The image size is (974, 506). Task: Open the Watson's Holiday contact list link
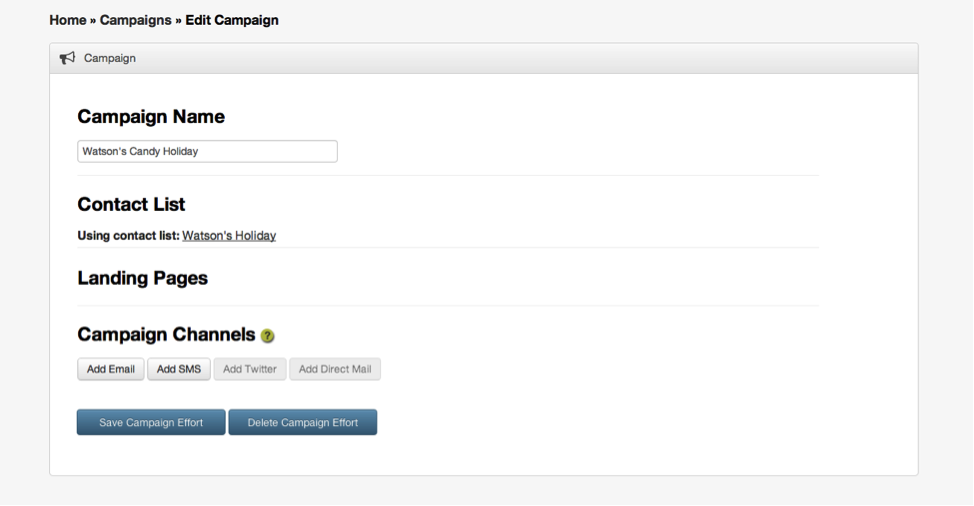pyautogui.click(x=229, y=235)
